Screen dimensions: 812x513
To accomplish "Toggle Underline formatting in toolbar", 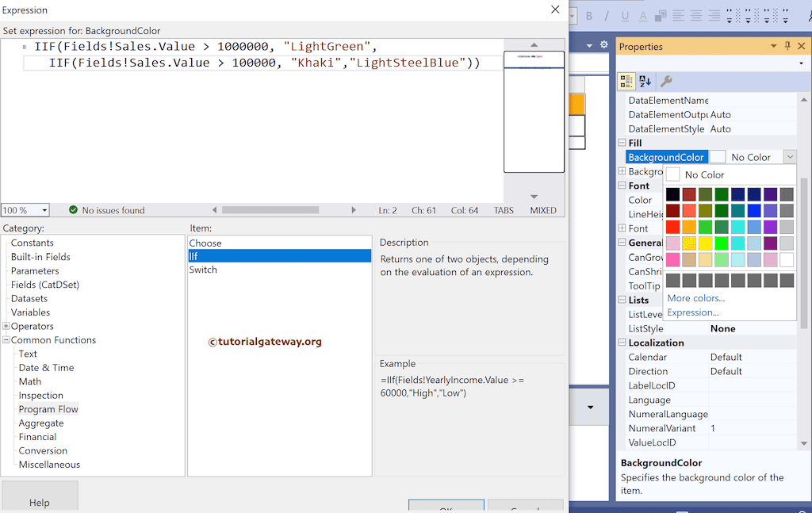I will 626,15.
